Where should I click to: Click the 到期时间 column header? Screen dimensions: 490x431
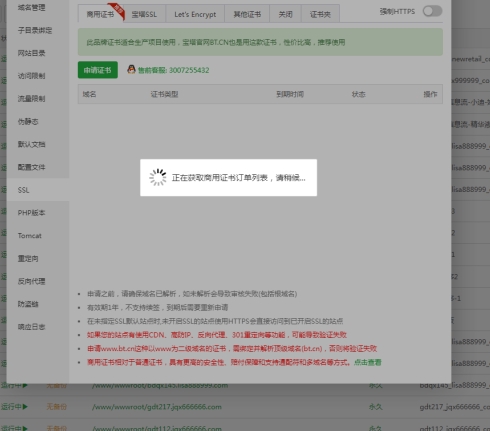pos(290,94)
